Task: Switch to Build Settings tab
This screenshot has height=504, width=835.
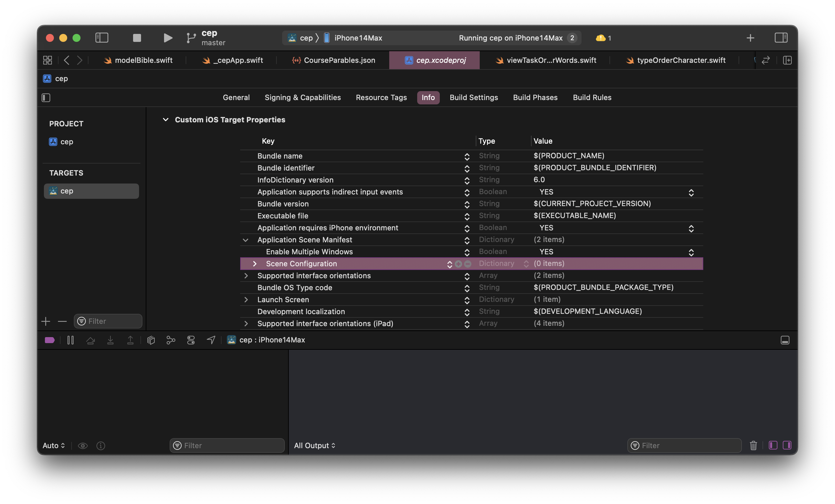Action: pos(474,97)
